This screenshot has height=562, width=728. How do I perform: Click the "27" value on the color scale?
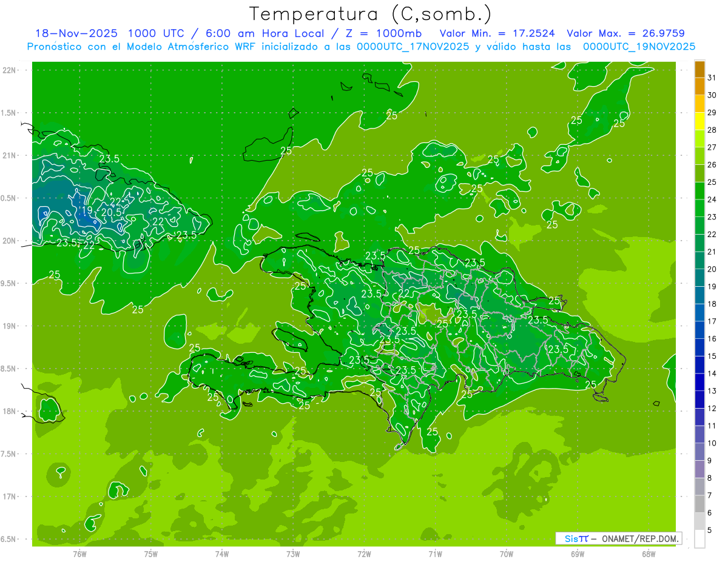(712, 147)
